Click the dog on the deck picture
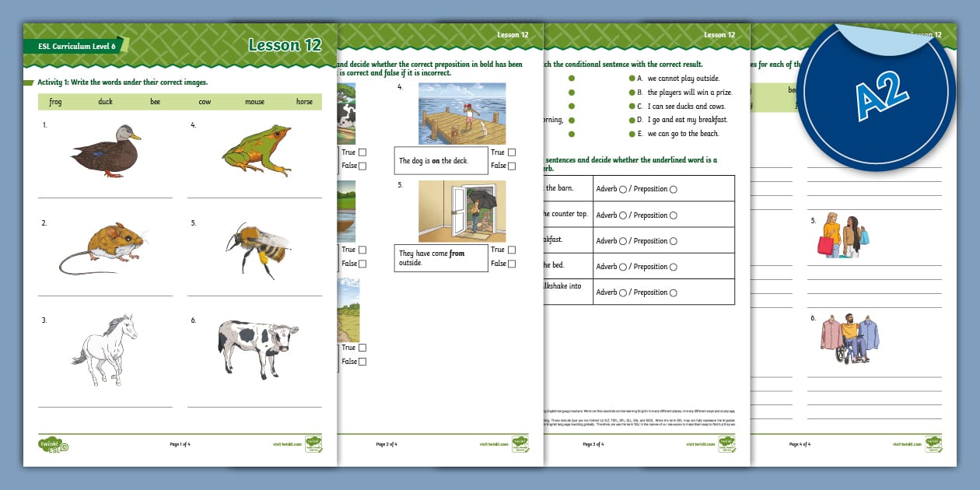980x490 pixels. point(461,114)
